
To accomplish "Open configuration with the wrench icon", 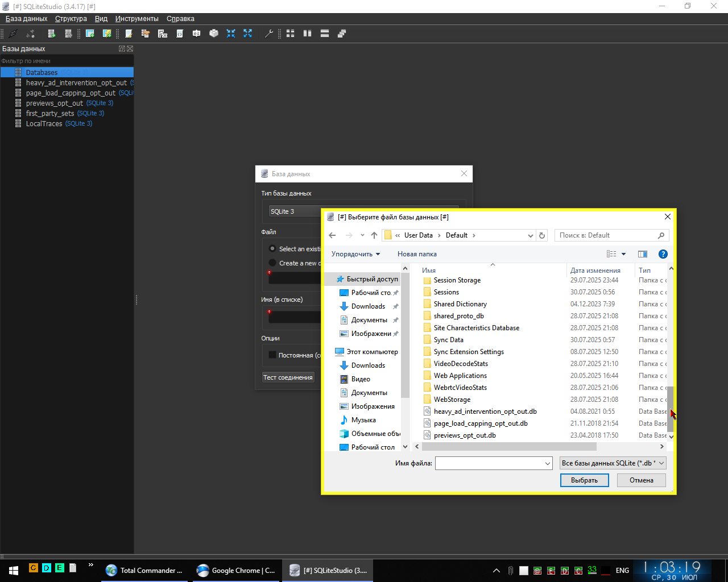I will tap(269, 34).
